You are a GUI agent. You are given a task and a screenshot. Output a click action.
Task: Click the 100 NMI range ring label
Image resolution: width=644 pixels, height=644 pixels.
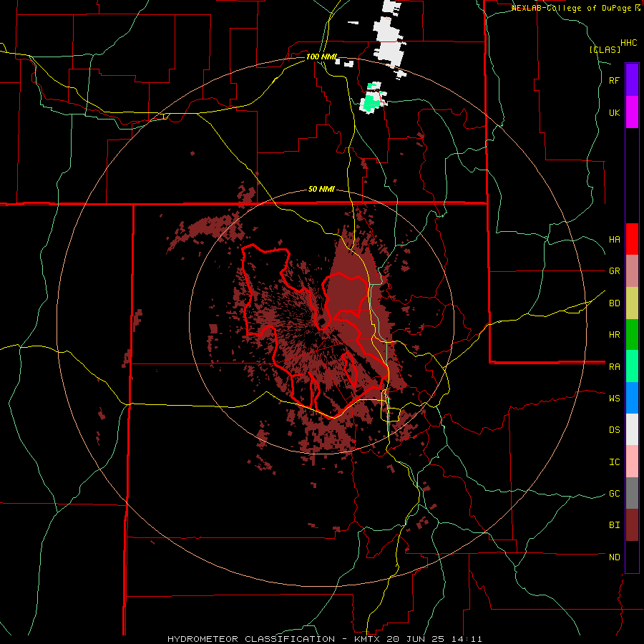(321, 57)
